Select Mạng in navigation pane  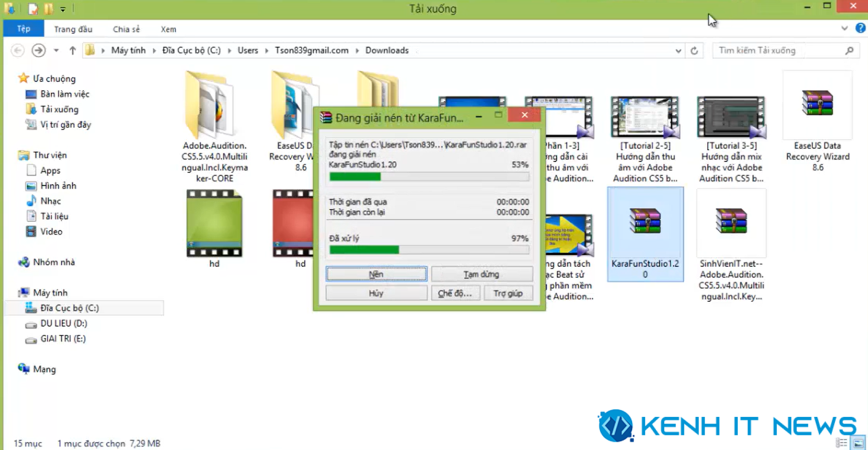[44, 369]
